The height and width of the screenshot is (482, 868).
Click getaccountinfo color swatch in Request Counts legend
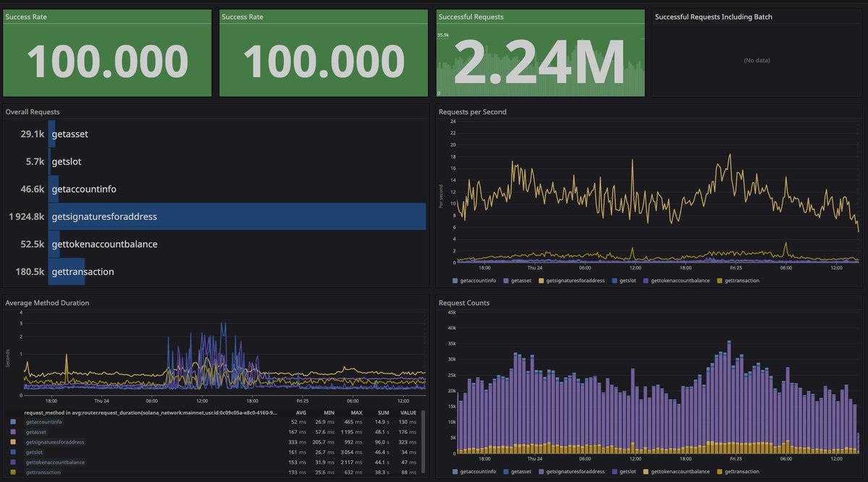tap(454, 473)
